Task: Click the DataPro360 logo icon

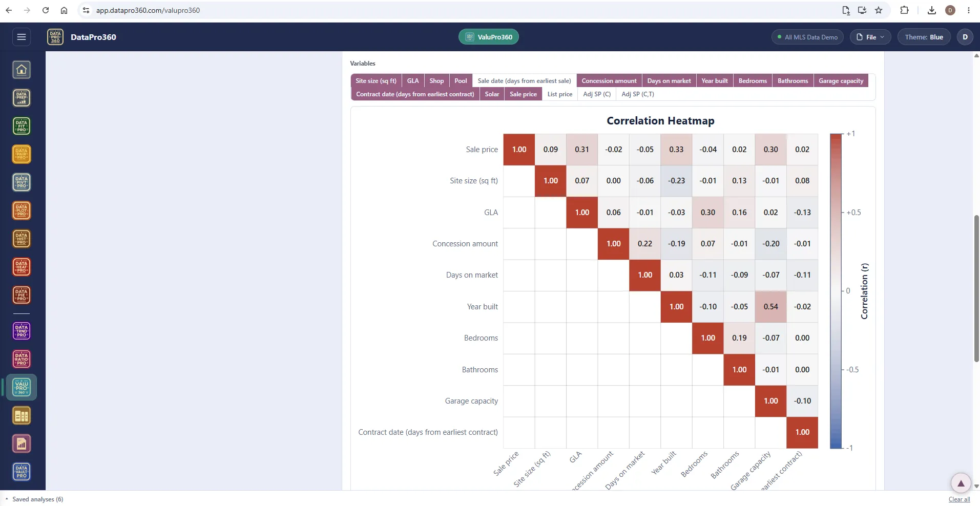Action: (x=55, y=37)
